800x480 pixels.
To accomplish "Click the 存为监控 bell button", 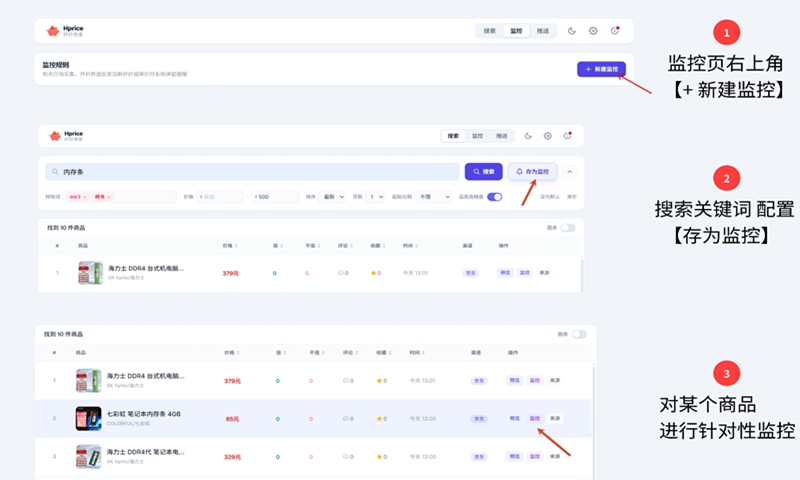I will tap(532, 172).
